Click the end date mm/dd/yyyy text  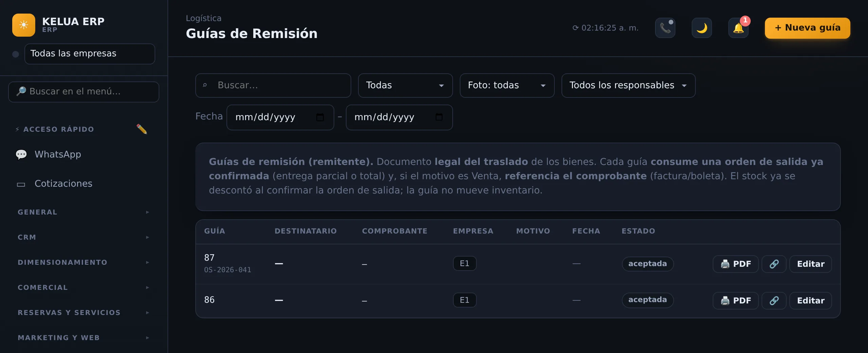(x=384, y=117)
